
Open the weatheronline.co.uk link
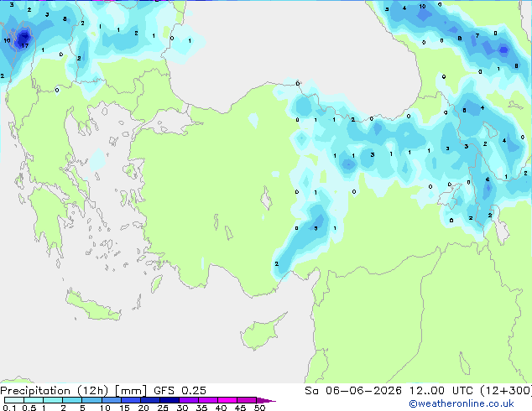tap(461, 403)
